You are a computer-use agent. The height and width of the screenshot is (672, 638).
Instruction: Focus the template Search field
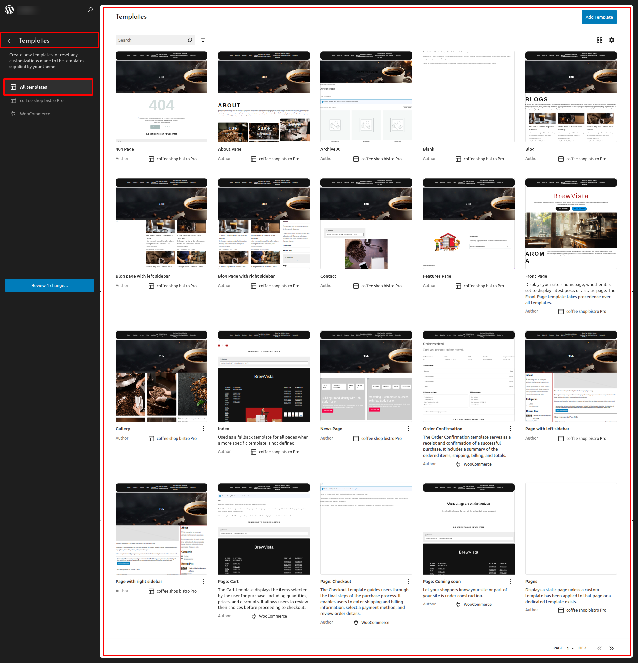click(x=151, y=40)
